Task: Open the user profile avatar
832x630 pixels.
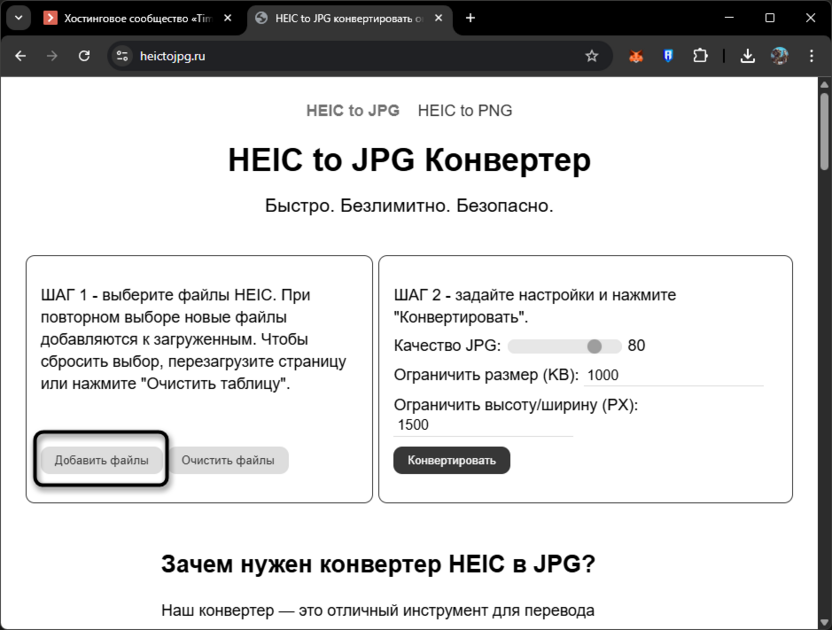Action: [779, 56]
